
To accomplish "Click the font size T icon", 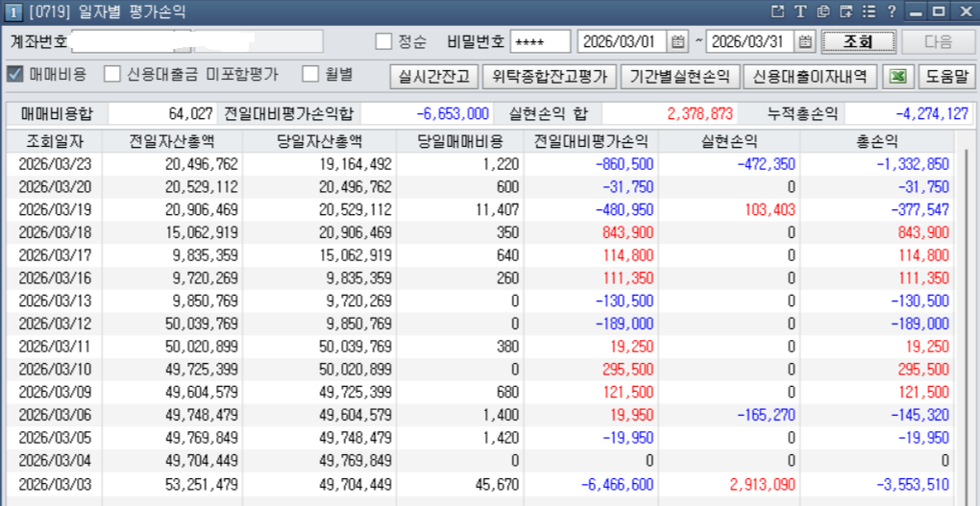I will pyautogui.click(x=800, y=12).
